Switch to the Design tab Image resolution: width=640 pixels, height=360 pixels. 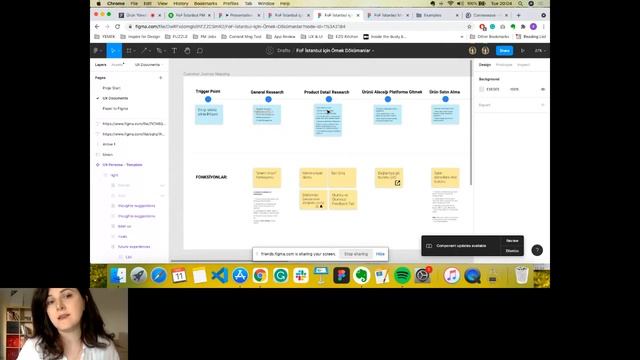coord(484,64)
